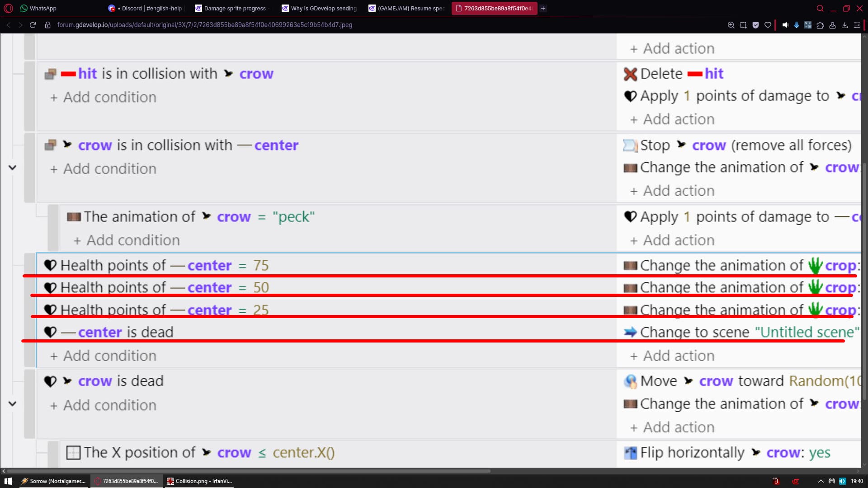Click the browser reload button
Screen dimensions: 868x488
point(33,25)
